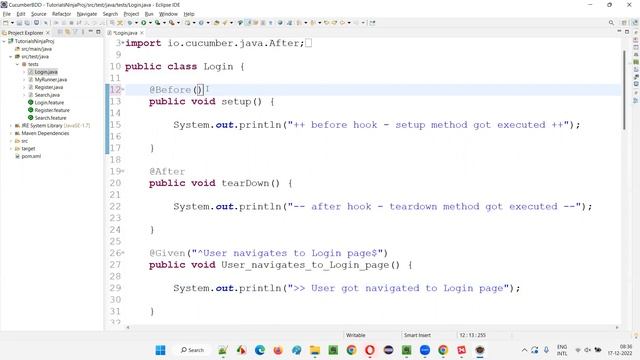Click the Search magnifier icon in the toolbar
The height and width of the screenshot is (360, 640).
pos(611,23)
